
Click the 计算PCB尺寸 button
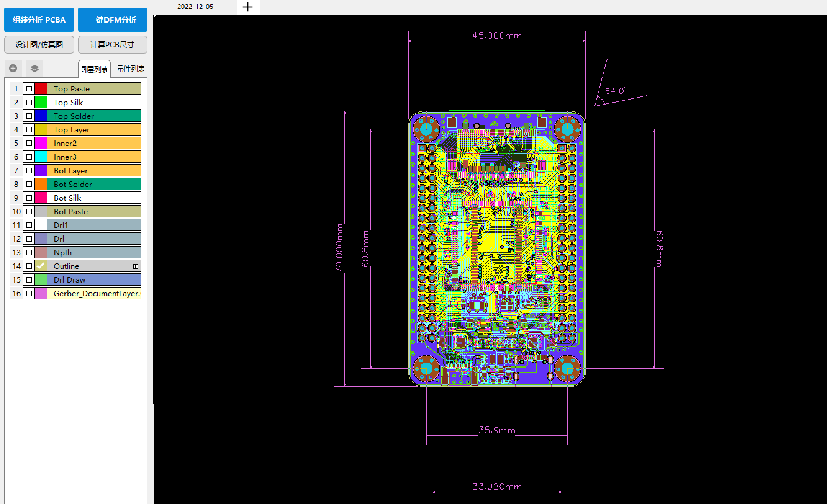point(112,45)
